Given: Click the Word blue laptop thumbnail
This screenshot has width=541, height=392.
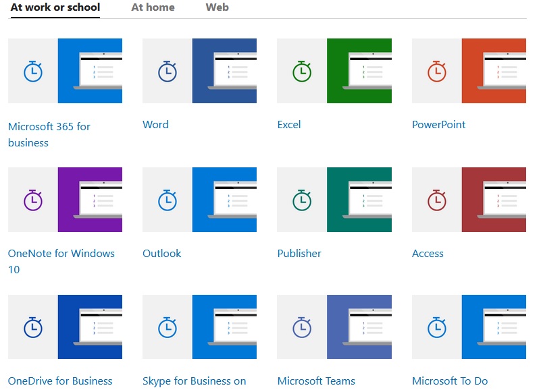Looking at the screenshot, I should [x=224, y=71].
